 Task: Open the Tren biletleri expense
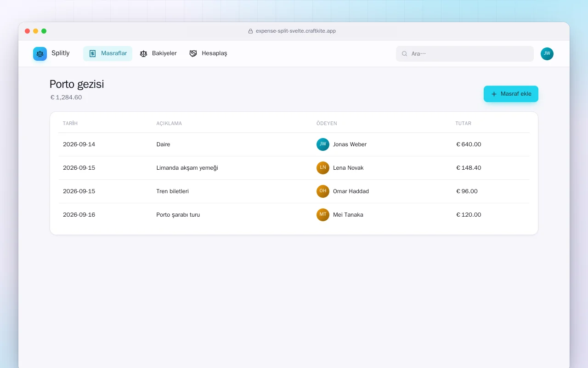[172, 191]
